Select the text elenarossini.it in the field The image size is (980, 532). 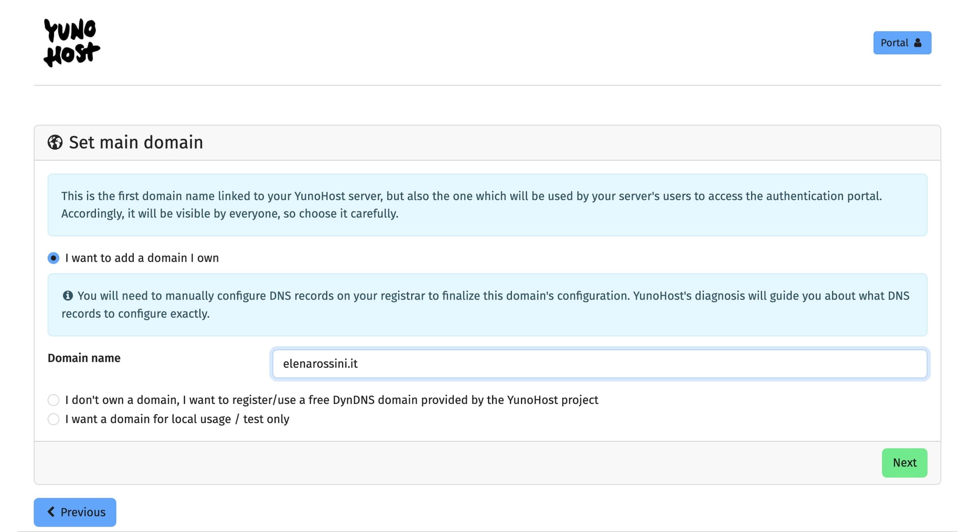click(x=320, y=363)
